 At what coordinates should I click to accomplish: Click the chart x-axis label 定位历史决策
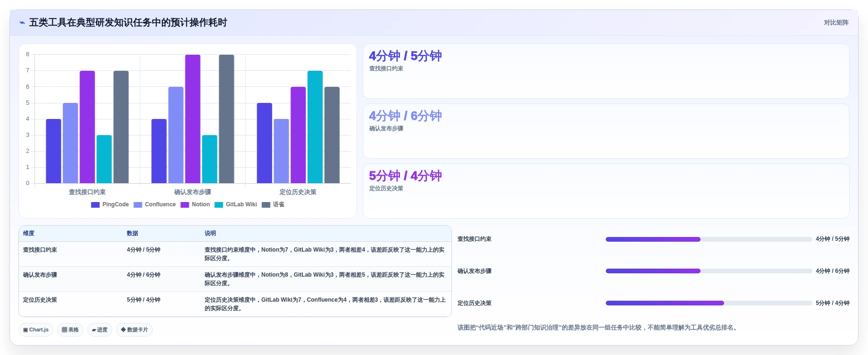click(x=298, y=192)
